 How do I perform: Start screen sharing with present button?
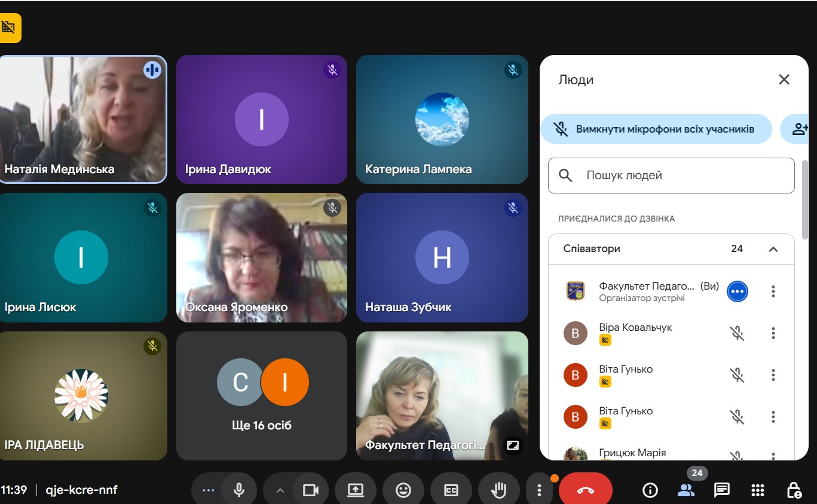click(356, 490)
